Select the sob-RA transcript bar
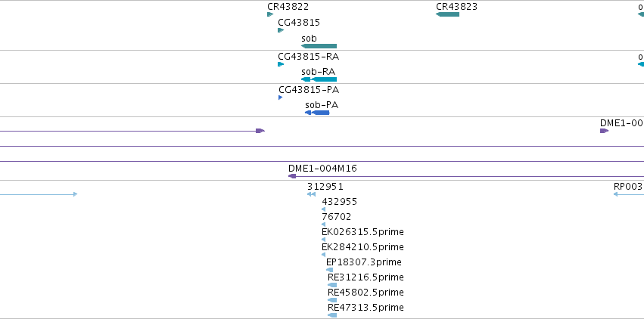Screen dimensions: 644x319 (319, 79)
